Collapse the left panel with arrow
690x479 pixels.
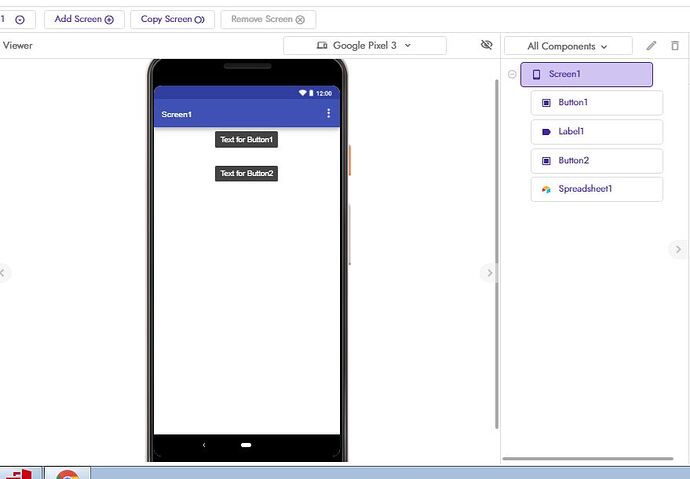tap(3, 272)
